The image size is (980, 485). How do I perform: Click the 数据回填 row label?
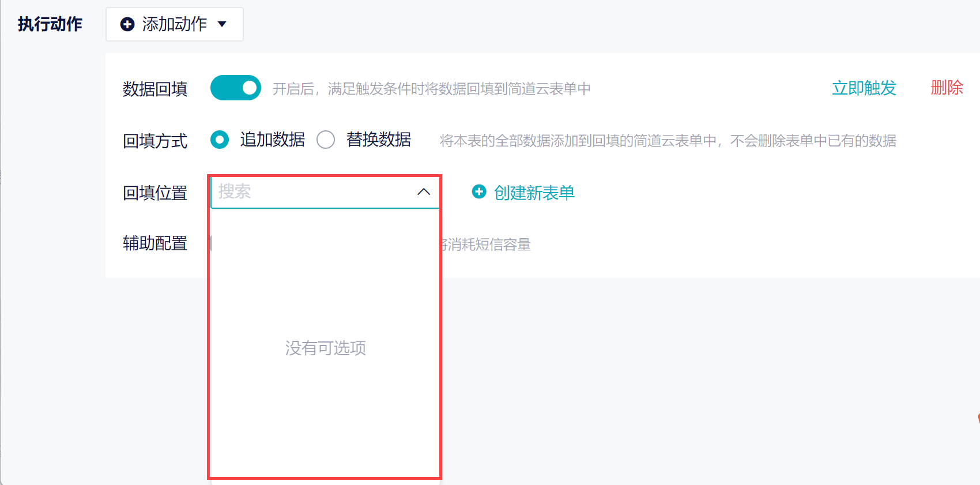click(x=155, y=89)
